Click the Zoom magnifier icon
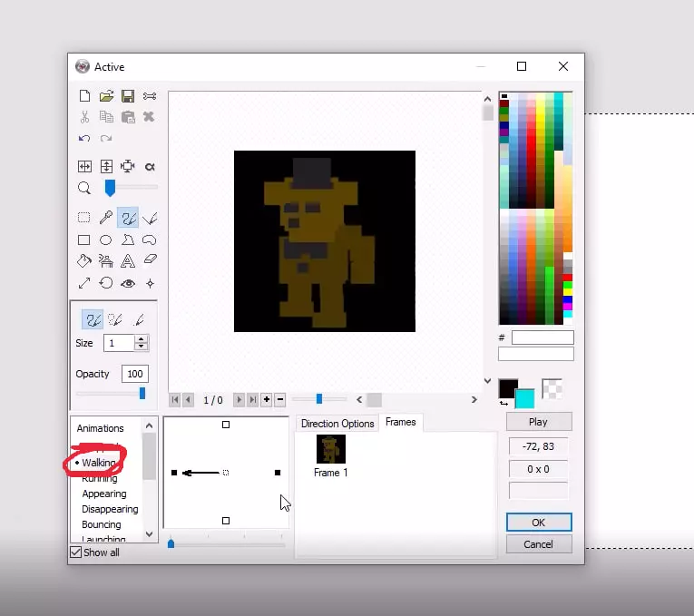The image size is (694, 616). click(x=84, y=188)
